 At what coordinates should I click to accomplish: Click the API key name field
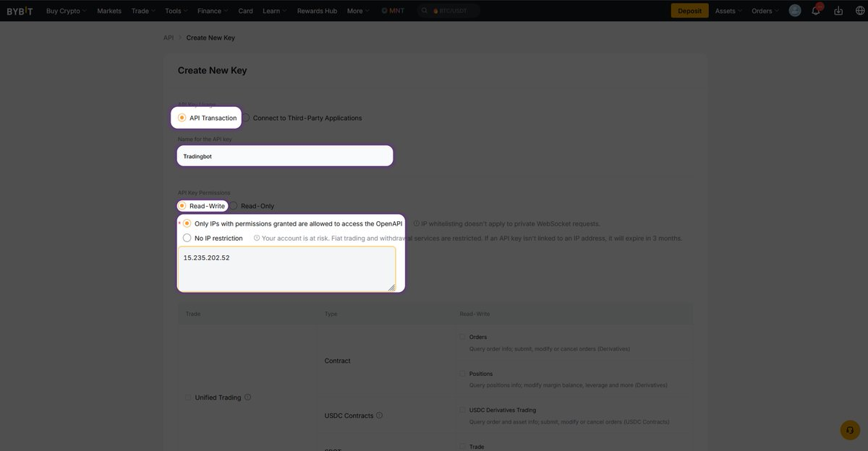click(285, 156)
